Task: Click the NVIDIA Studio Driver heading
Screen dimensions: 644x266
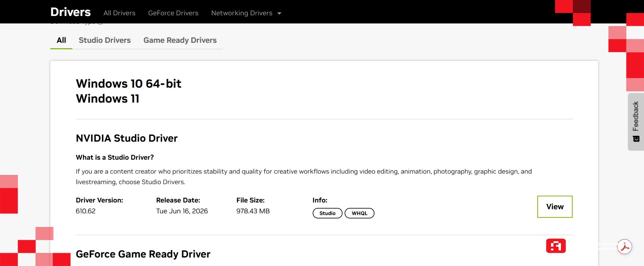Action: 127,138
